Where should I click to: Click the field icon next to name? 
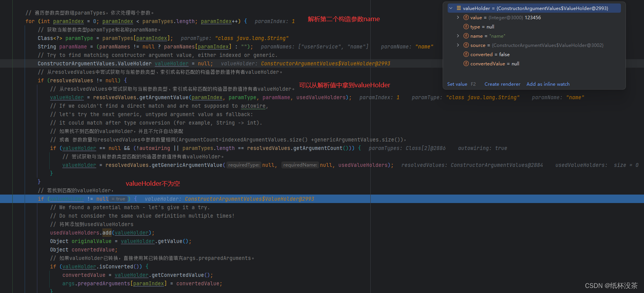coord(466,36)
